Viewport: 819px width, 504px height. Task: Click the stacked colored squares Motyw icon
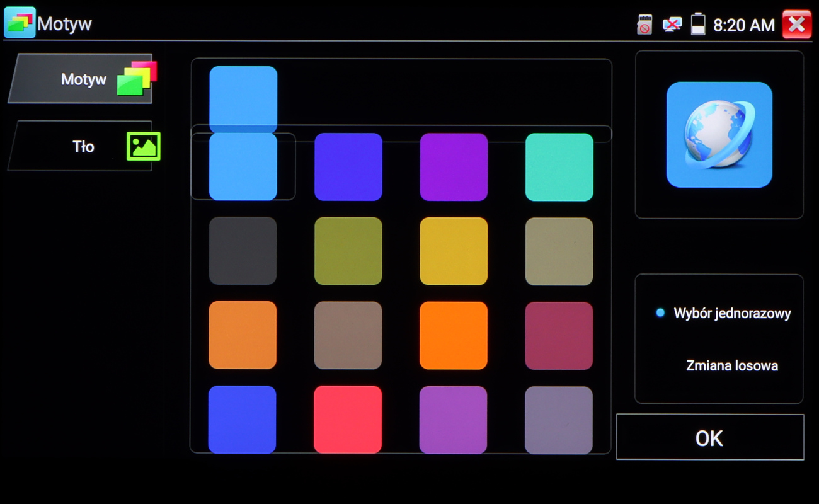(137, 79)
